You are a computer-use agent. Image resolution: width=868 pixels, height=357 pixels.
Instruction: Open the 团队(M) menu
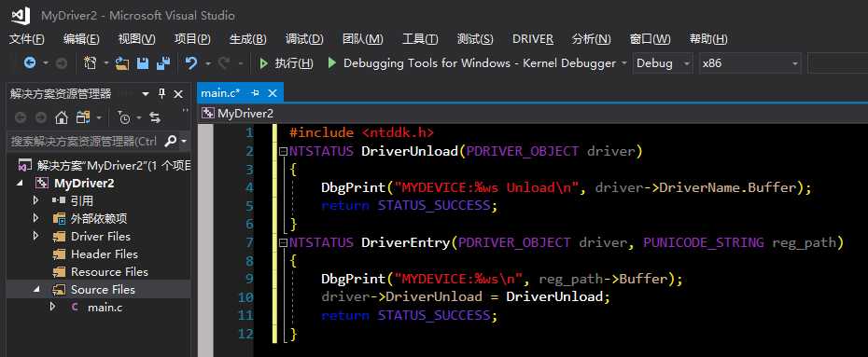pyautogui.click(x=362, y=39)
